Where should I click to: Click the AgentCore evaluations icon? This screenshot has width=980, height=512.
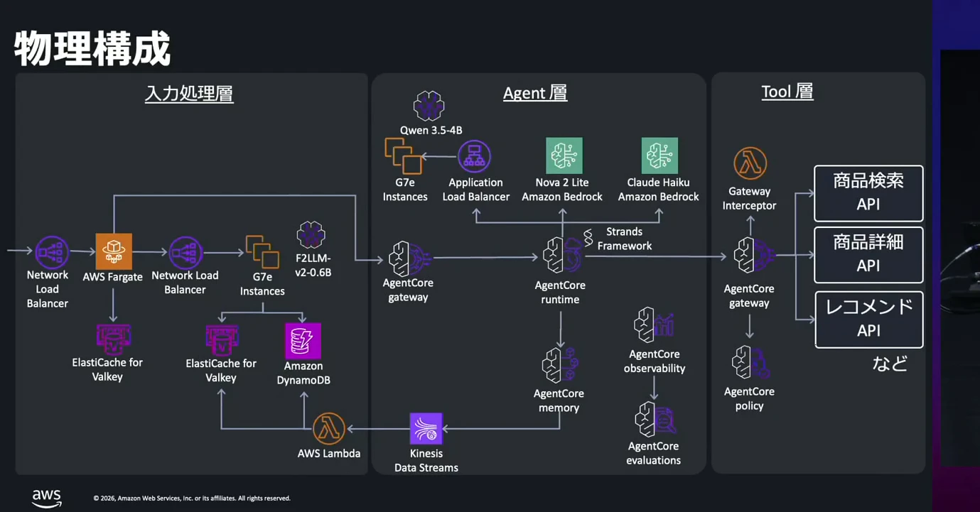click(655, 419)
